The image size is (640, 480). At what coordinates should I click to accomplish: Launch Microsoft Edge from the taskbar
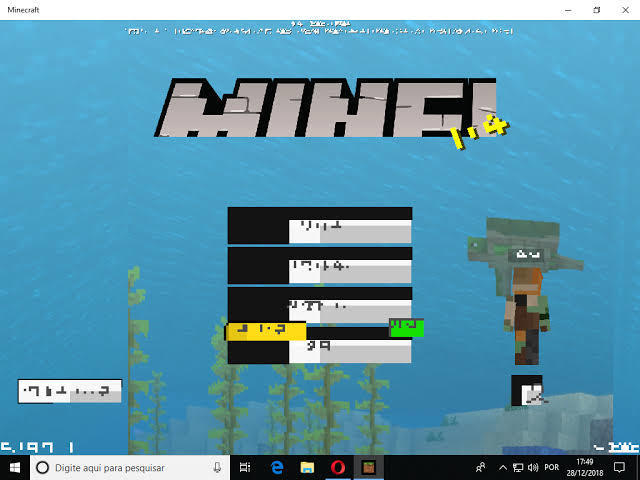tap(277, 467)
